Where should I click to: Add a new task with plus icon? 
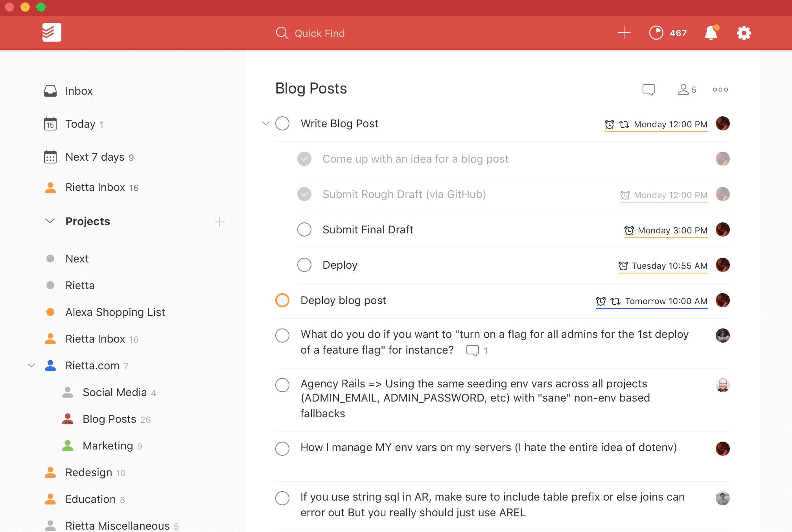[x=624, y=33]
